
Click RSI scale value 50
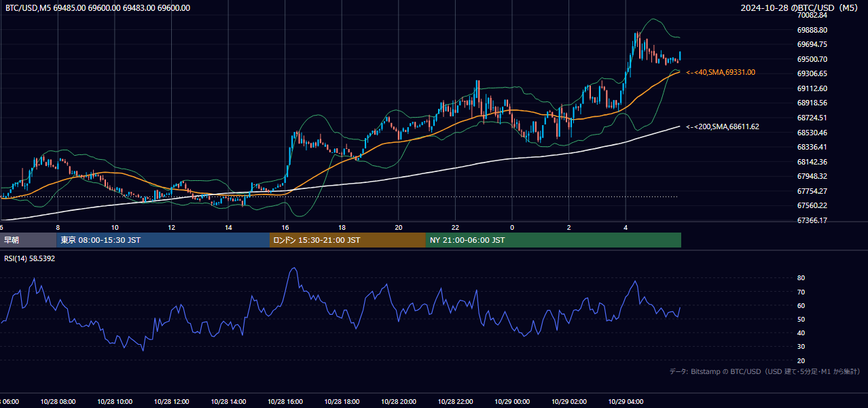(x=801, y=319)
